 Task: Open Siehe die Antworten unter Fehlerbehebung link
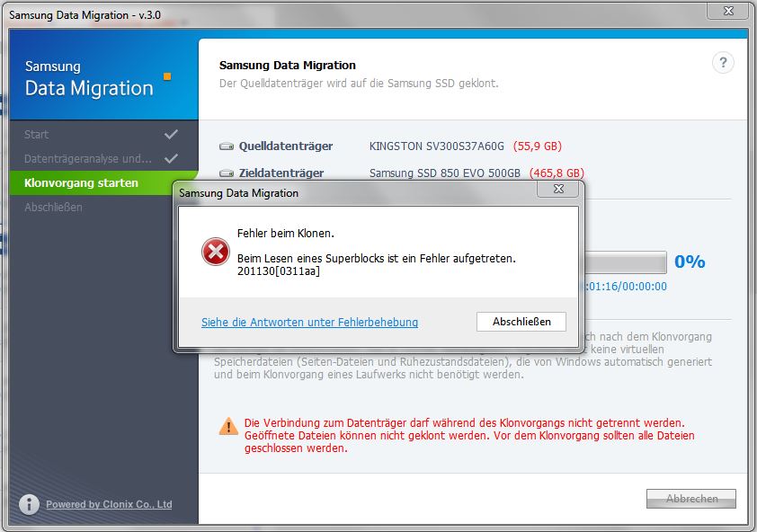pos(309,322)
